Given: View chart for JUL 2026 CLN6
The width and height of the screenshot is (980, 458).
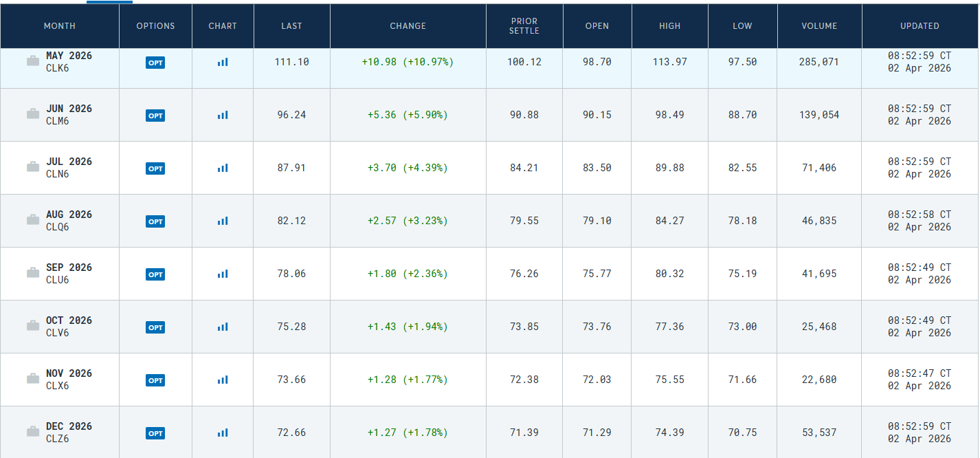Looking at the screenshot, I should point(223,168).
